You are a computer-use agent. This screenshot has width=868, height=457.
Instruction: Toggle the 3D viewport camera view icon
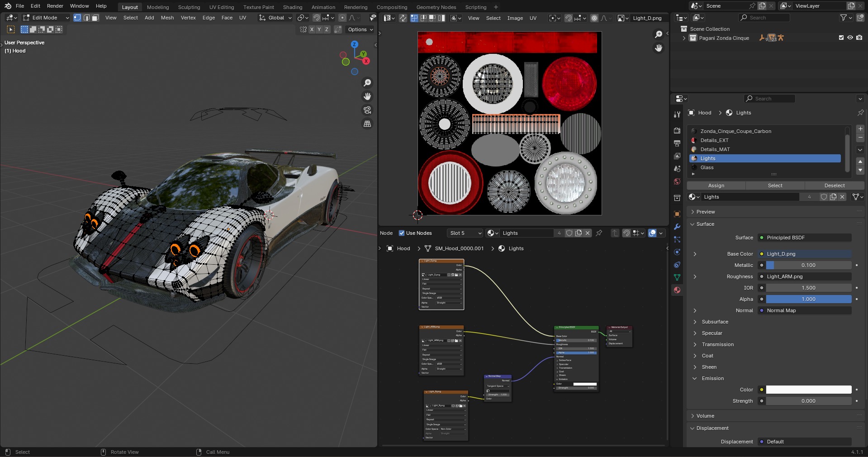click(367, 110)
